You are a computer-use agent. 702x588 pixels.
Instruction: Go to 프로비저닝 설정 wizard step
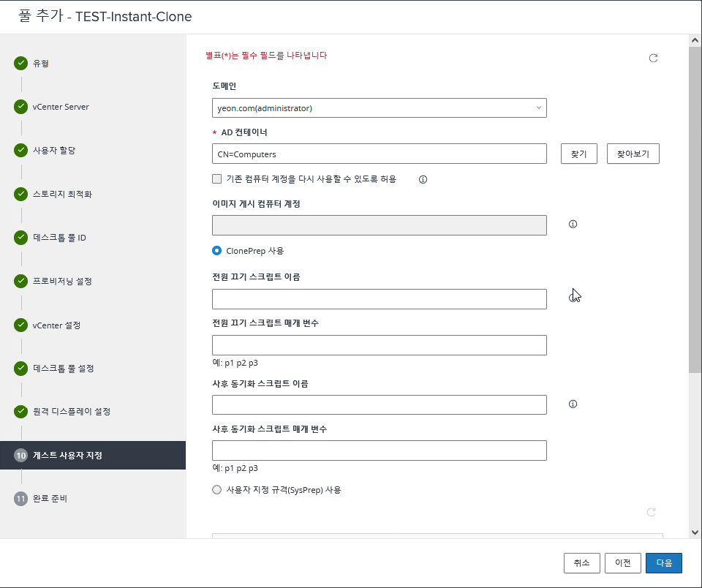(x=62, y=281)
